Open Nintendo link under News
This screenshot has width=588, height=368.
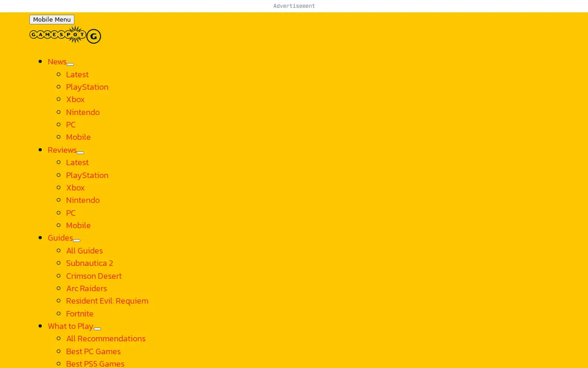tap(83, 112)
